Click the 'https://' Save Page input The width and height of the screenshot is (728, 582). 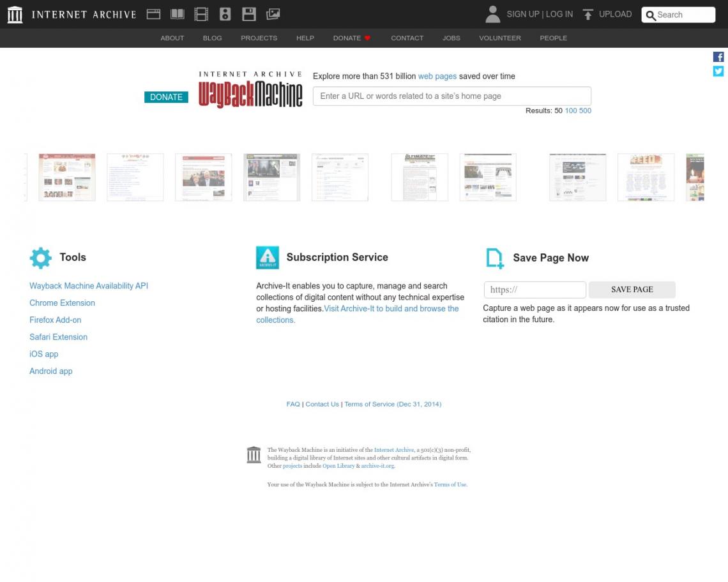click(x=535, y=290)
